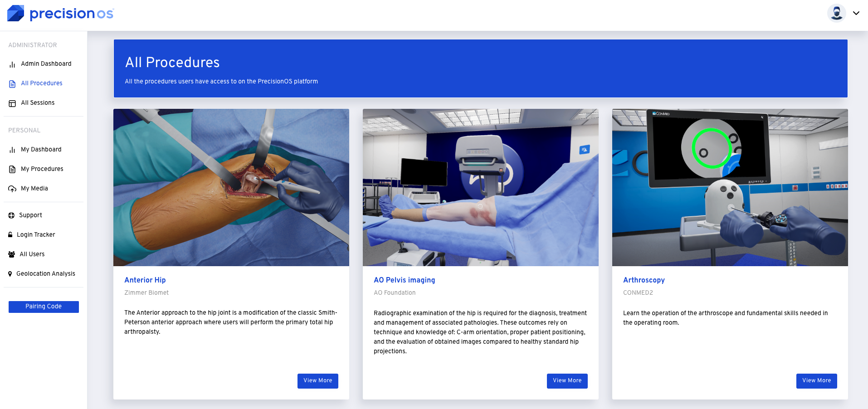Screen dimensions: 868x409
Task: Open the Anterior Hip title link
Action: (145, 280)
